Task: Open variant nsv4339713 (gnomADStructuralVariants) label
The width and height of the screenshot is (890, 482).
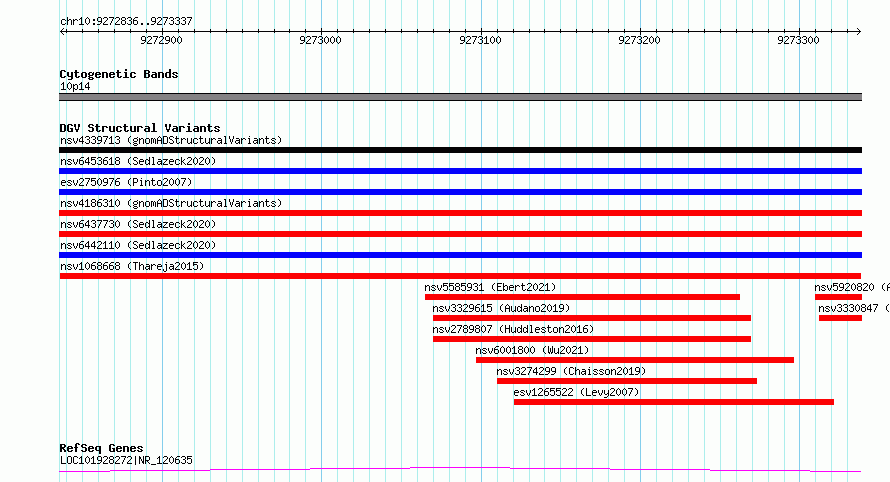Action: 171,140
